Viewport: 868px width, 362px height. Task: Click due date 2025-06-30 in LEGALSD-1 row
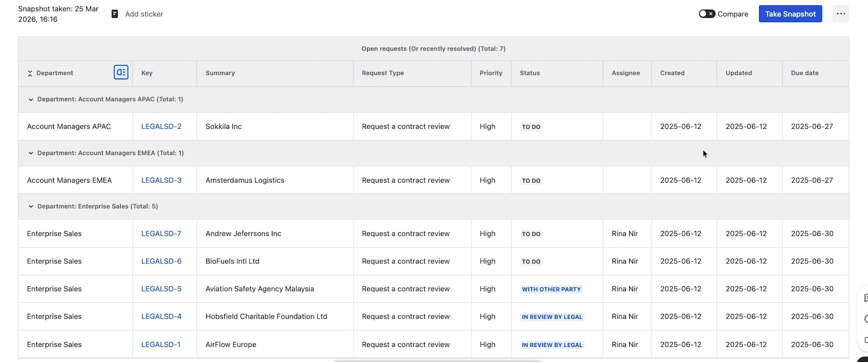[x=812, y=345]
